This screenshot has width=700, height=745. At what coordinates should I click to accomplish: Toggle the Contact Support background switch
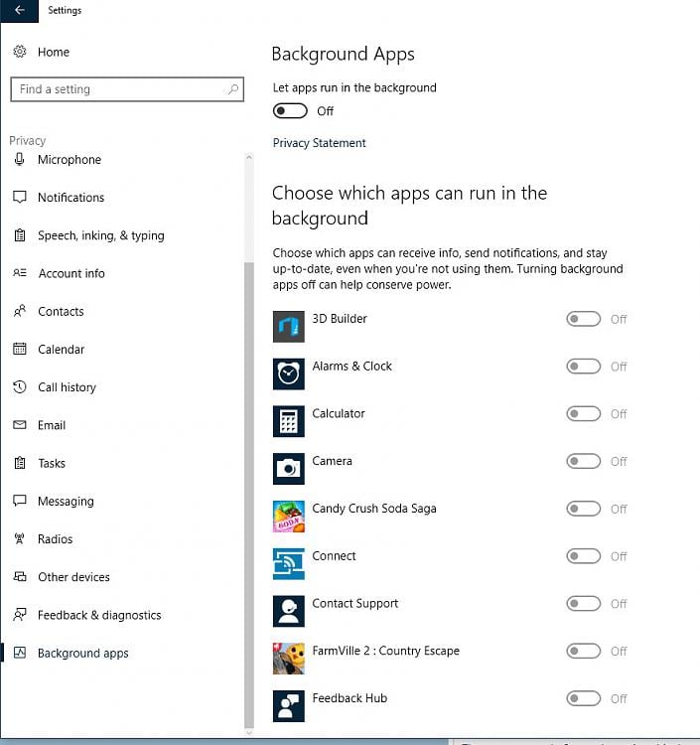pyautogui.click(x=583, y=603)
